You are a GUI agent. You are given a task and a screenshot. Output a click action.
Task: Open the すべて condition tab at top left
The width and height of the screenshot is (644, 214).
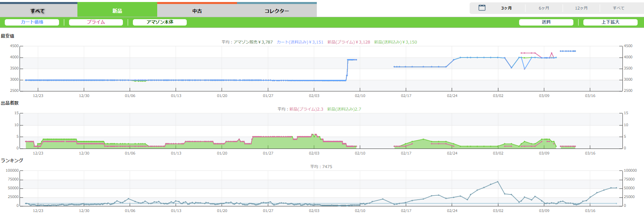[38, 11]
